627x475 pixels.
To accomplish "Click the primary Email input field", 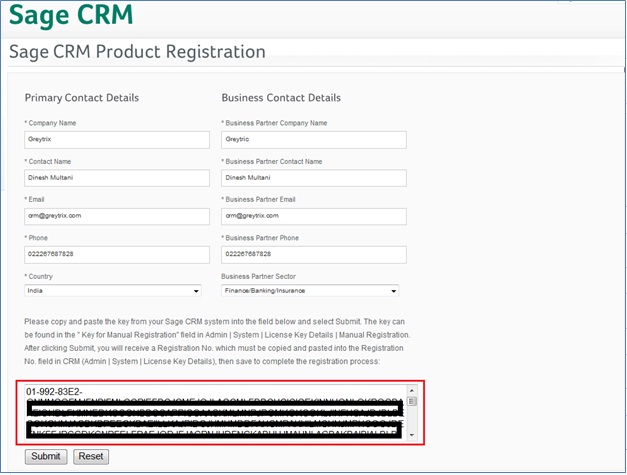I will (117, 216).
